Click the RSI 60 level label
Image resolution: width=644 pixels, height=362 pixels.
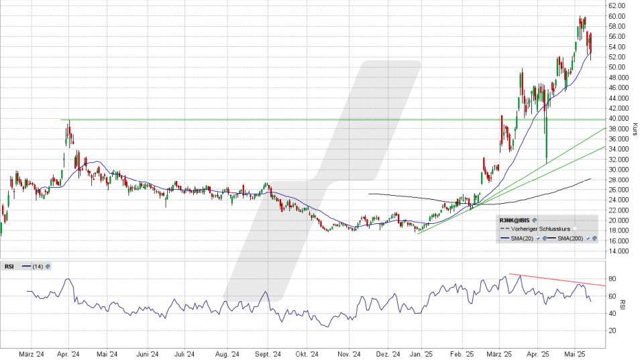(612, 296)
